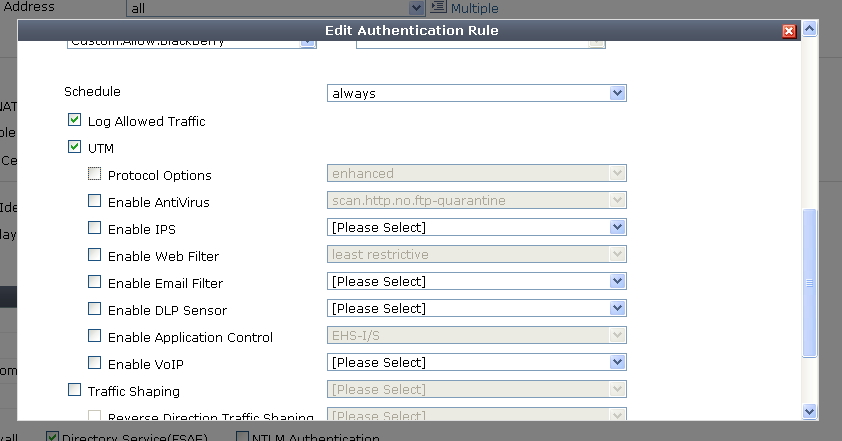Check Enable AntiVirus
Image resolution: width=842 pixels, height=441 pixels.
(x=95, y=201)
